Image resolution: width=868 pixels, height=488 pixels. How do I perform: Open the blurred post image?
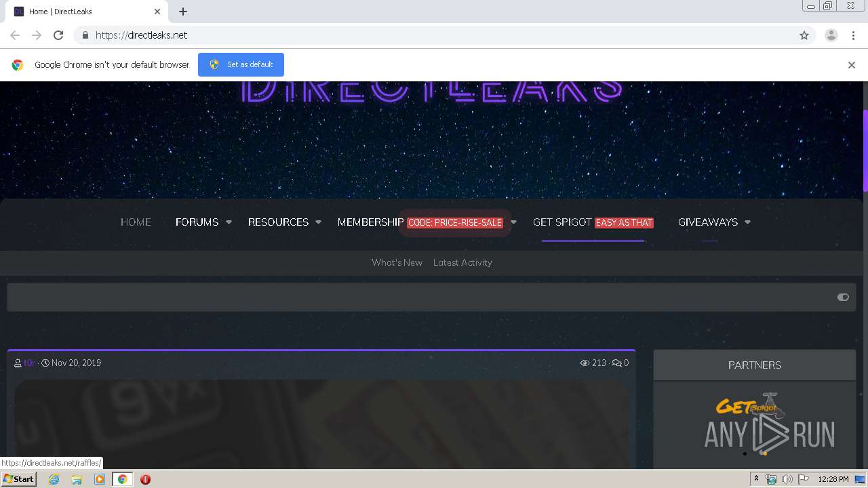coord(321,423)
